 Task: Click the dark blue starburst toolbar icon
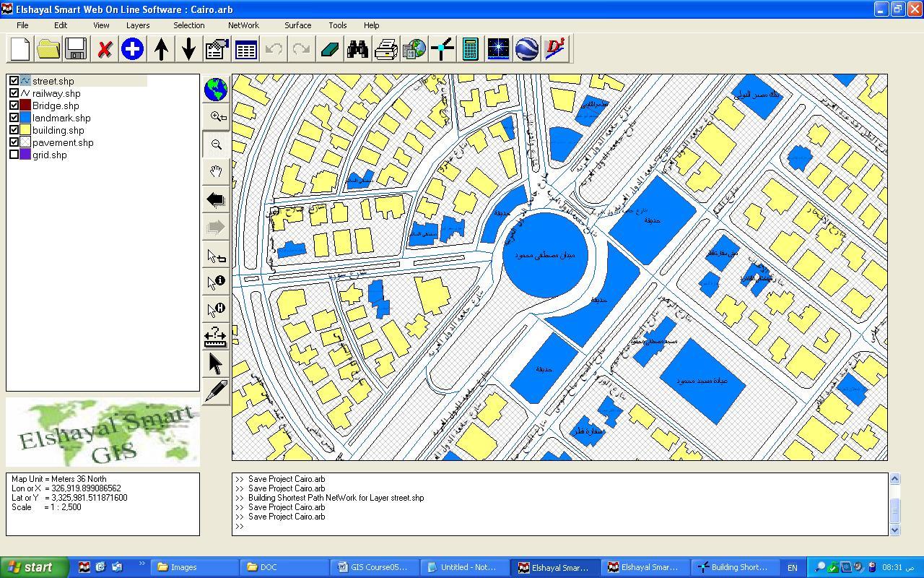click(499, 49)
